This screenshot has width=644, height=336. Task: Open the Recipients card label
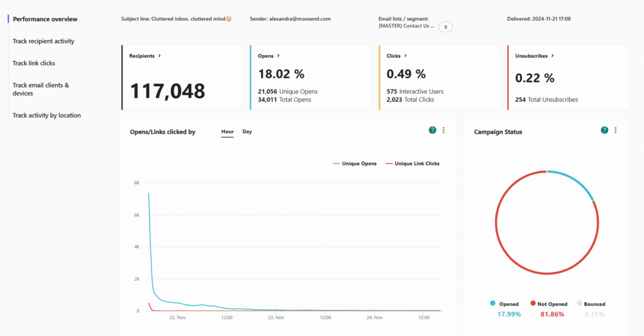coord(142,56)
